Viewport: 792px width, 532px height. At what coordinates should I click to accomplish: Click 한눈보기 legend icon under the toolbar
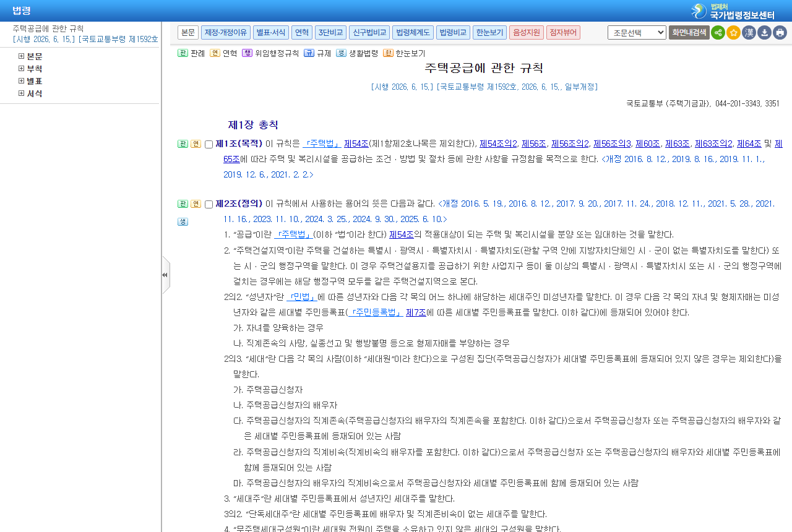point(388,53)
